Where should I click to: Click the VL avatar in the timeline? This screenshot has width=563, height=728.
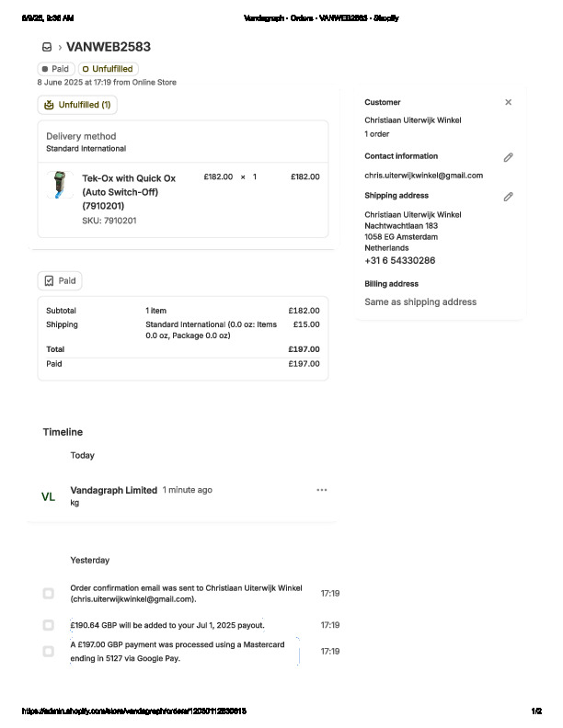(48, 496)
